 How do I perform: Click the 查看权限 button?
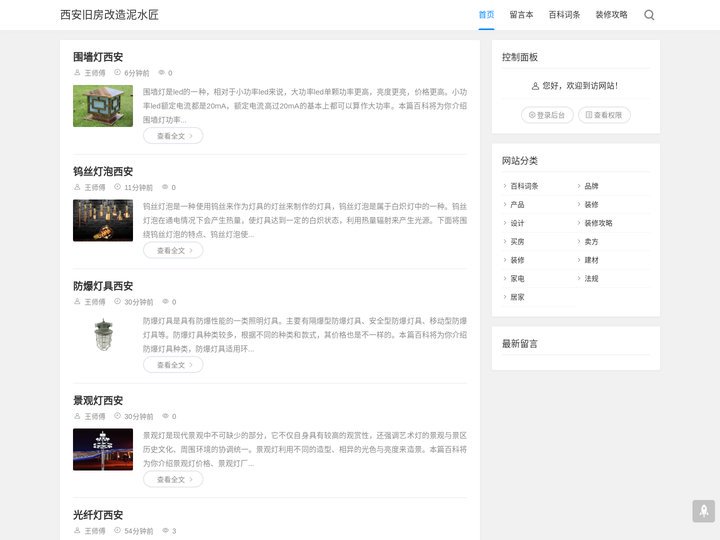click(604, 115)
